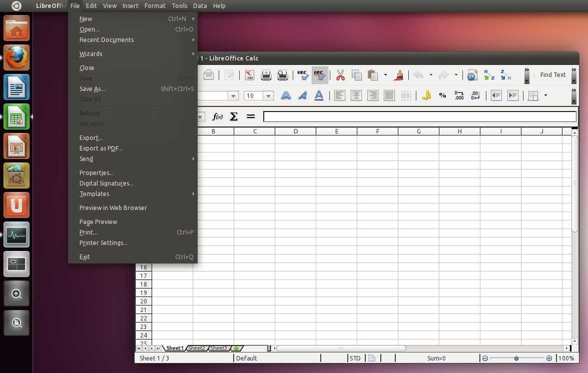Open Ubuntu Software Center dock icon
588x373 pixels.
click(17, 175)
